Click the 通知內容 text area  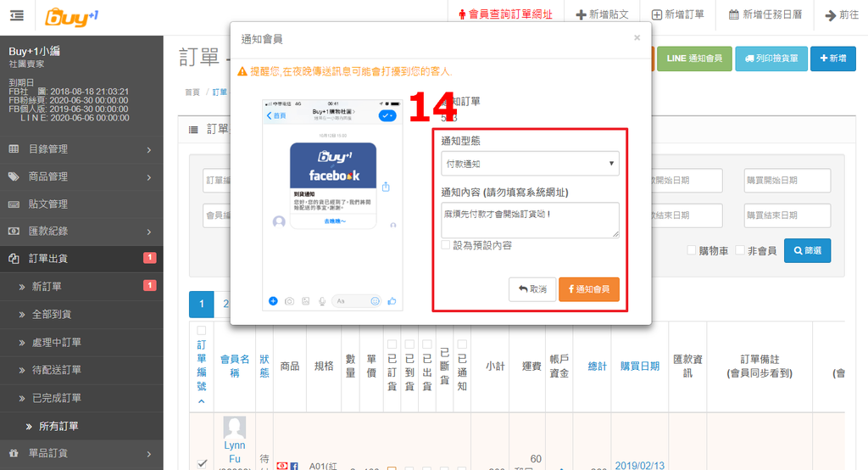pyautogui.click(x=530, y=220)
